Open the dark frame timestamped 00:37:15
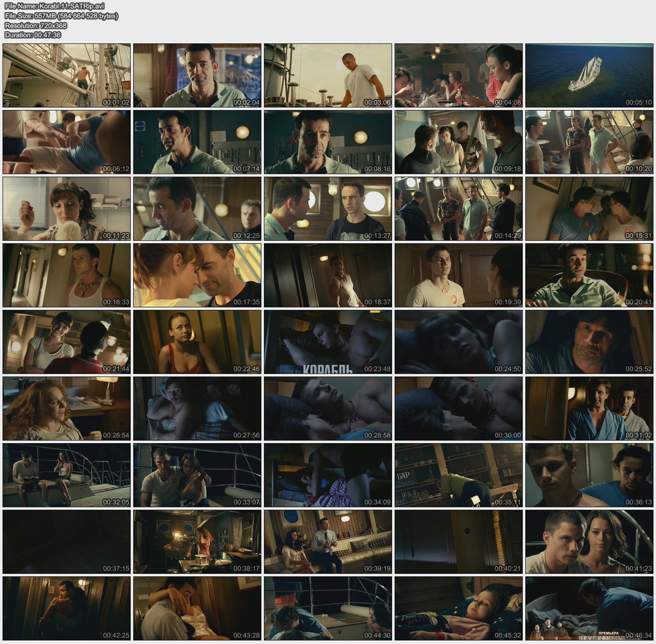Image resolution: width=656 pixels, height=644 pixels. tap(67, 542)
